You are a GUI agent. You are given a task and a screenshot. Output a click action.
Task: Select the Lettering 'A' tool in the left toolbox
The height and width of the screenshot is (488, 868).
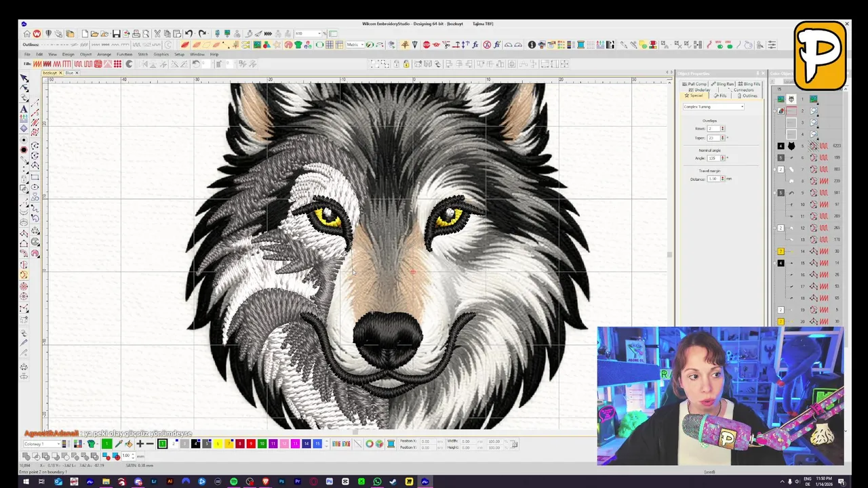point(24,108)
